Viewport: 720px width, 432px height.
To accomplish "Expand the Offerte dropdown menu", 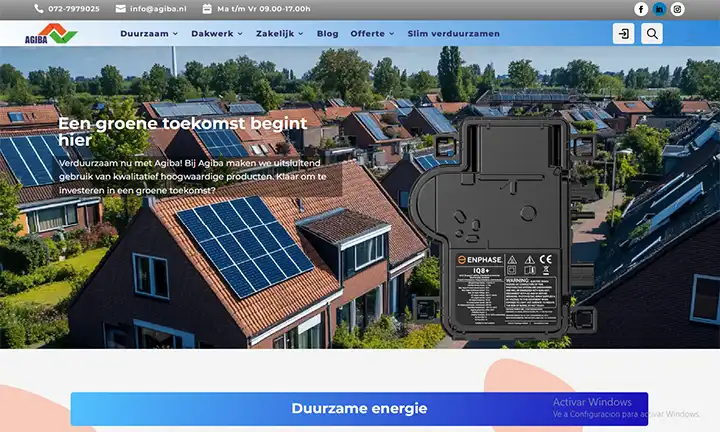I will [372, 34].
